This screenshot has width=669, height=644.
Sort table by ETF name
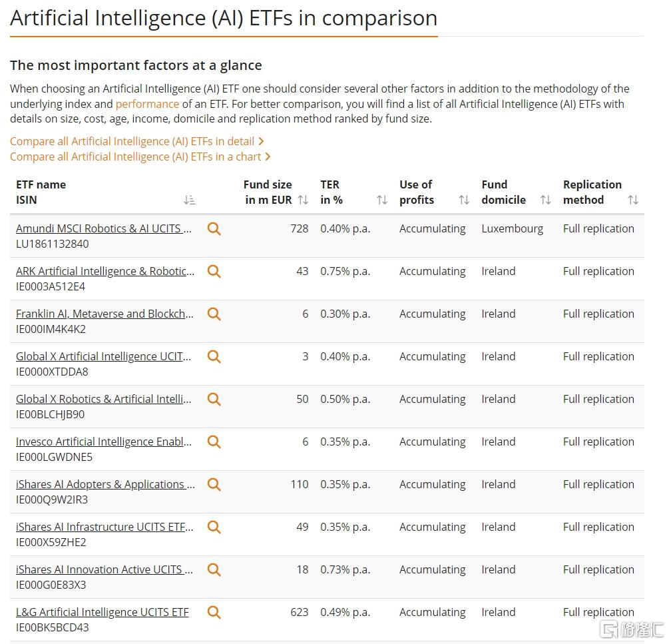(190, 200)
